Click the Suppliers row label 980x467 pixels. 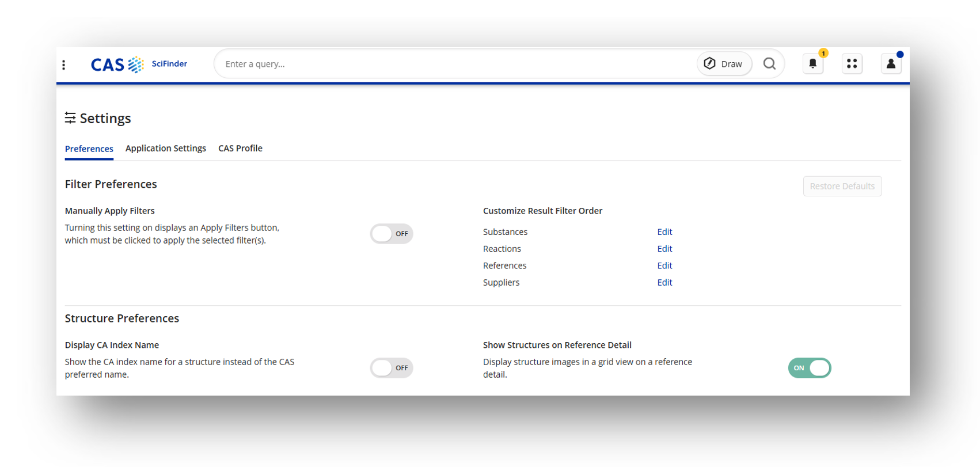pyautogui.click(x=501, y=282)
